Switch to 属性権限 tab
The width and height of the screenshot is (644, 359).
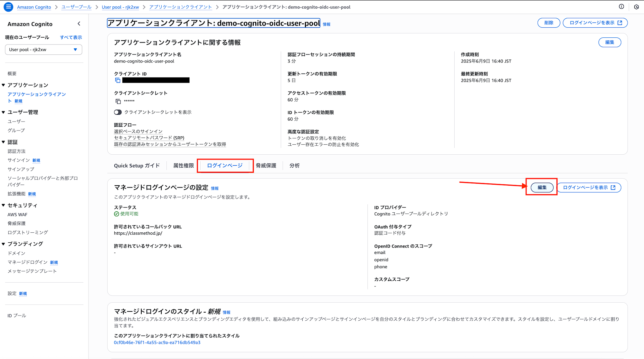point(184,166)
